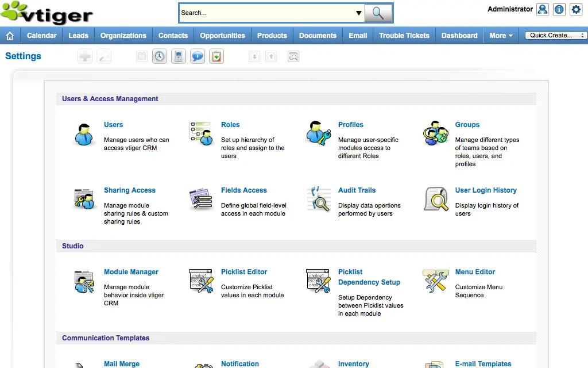Click the search magnifier button
This screenshot has height=368, width=588.
tap(378, 12)
